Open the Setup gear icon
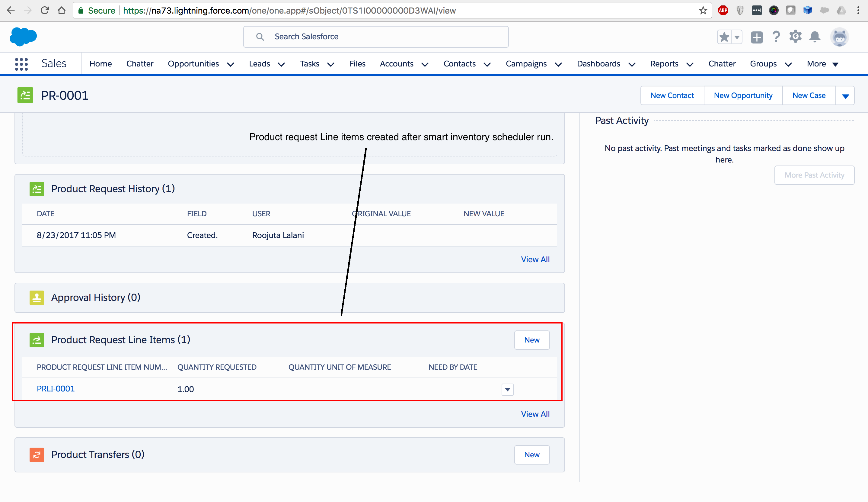868x502 pixels. (x=795, y=37)
